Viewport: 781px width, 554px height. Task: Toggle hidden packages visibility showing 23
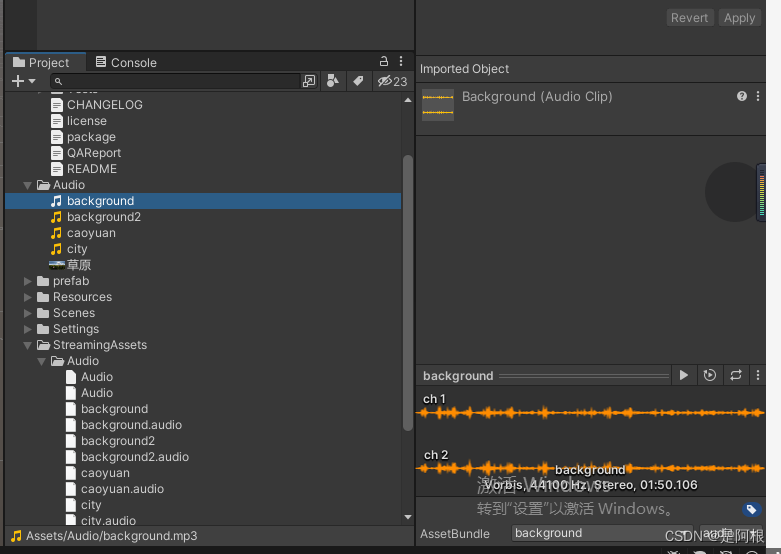point(392,81)
